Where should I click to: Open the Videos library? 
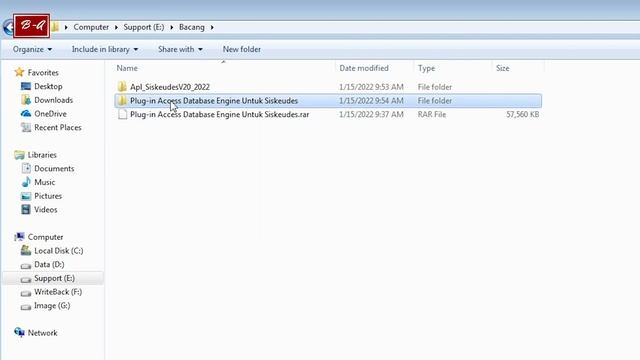click(45, 209)
